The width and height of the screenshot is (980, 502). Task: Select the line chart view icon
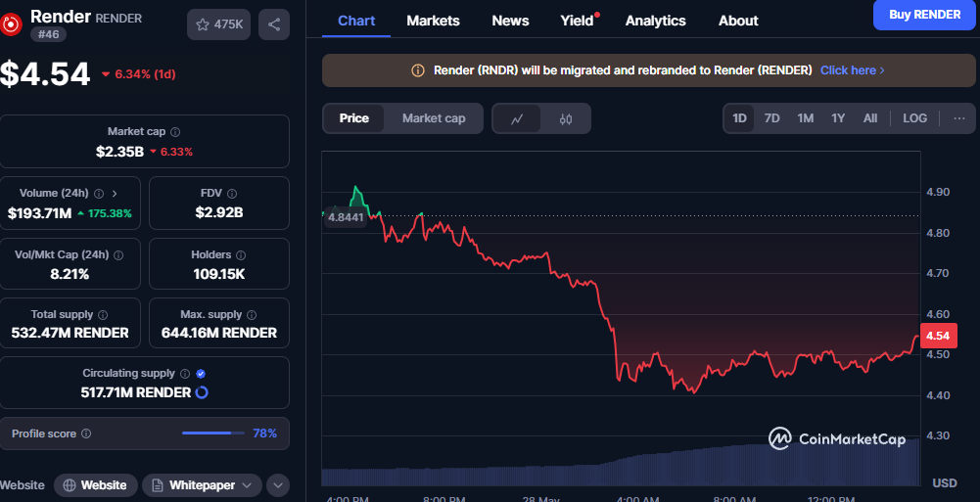(x=517, y=118)
